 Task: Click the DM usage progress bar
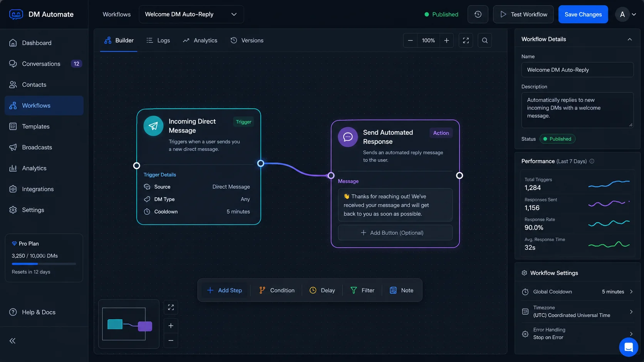point(44,264)
